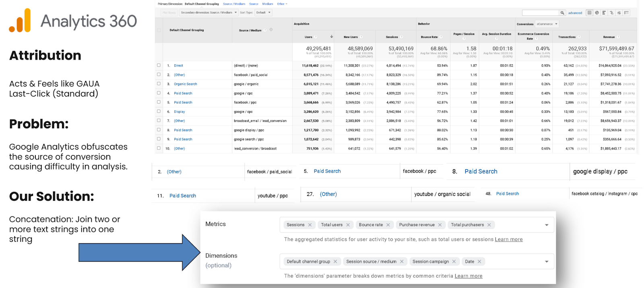
Task: Switch to the performance bar view icon
Action: pos(604,13)
